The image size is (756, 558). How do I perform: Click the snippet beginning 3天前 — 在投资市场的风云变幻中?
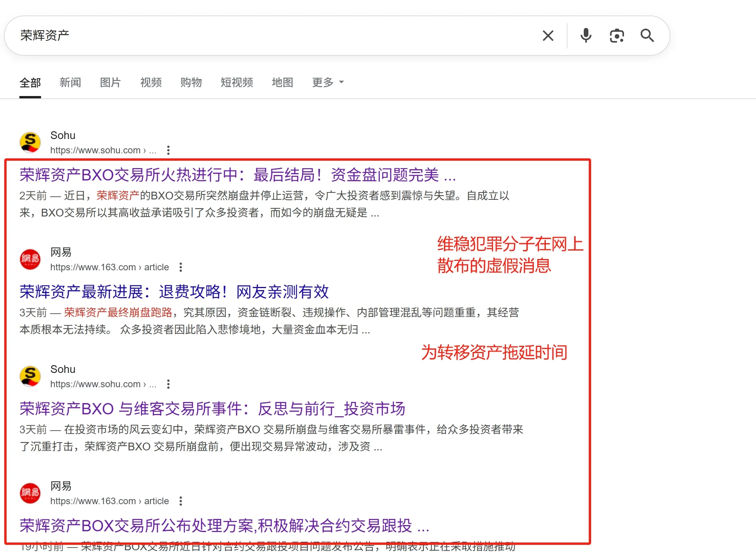tap(271, 438)
